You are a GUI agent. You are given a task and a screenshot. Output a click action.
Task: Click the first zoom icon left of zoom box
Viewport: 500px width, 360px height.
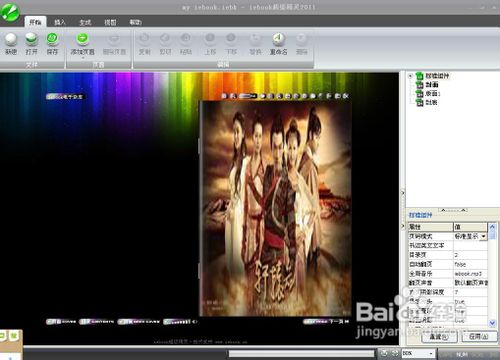tap(384, 353)
